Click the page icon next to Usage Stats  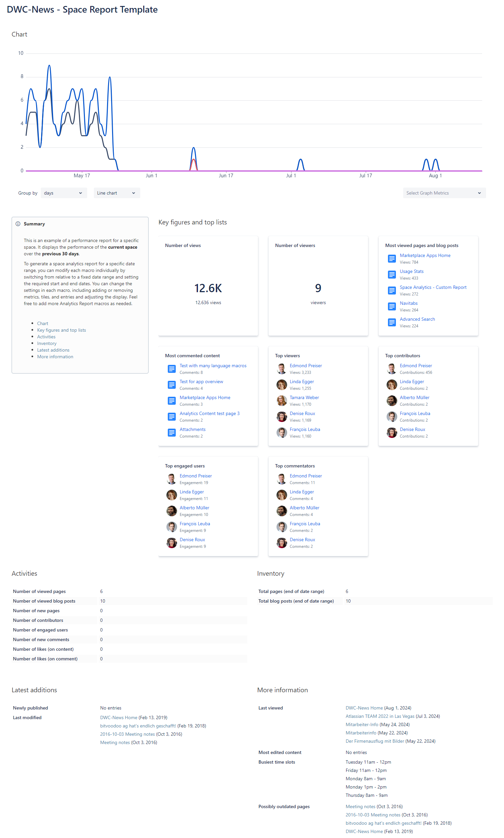(x=392, y=275)
